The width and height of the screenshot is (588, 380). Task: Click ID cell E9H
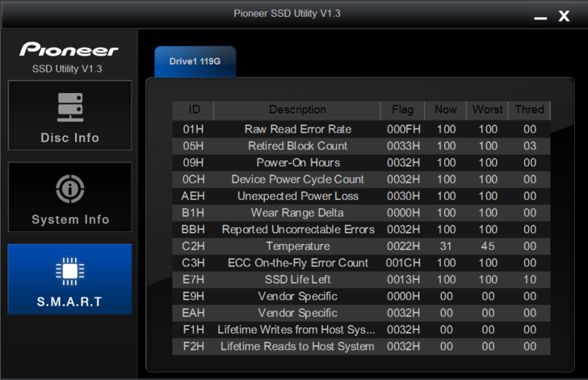193,296
